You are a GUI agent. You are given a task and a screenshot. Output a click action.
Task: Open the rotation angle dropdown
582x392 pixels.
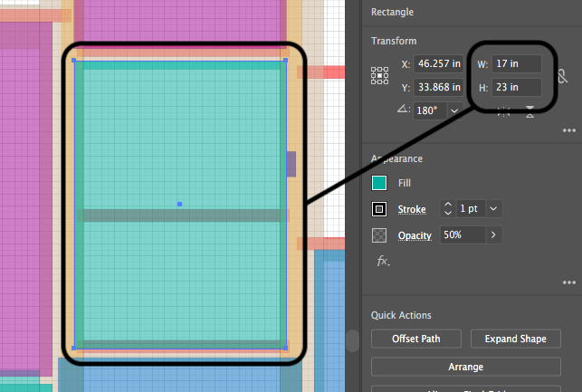click(x=454, y=110)
